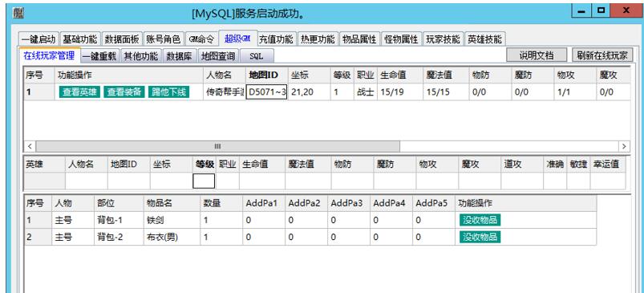Open the 一键重载 sub-tab
This screenshot has height=293, width=644.
tap(99, 56)
